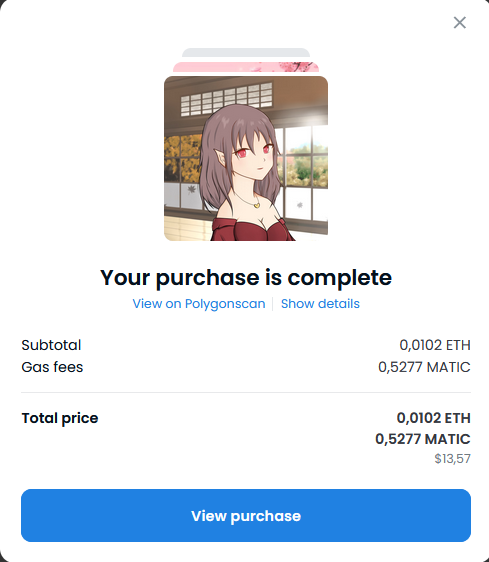The image size is (489, 562).
Task: Click the bold Total price label
Action: [x=60, y=418]
